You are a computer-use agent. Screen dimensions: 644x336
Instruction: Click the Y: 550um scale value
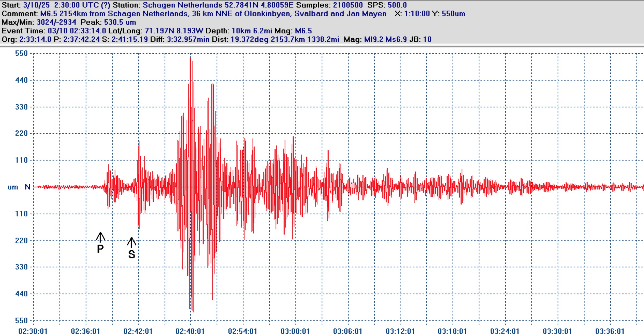pyautogui.click(x=453, y=14)
